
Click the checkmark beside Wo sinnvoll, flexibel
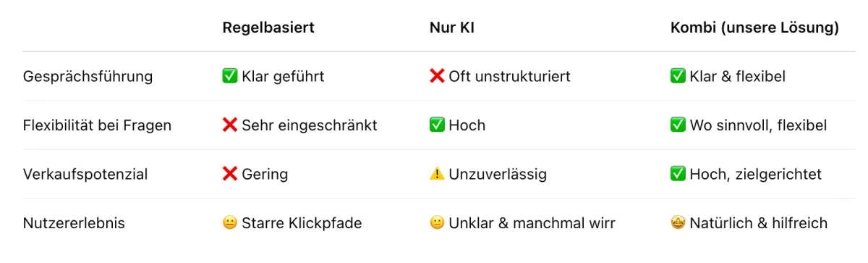pyautogui.click(x=678, y=125)
